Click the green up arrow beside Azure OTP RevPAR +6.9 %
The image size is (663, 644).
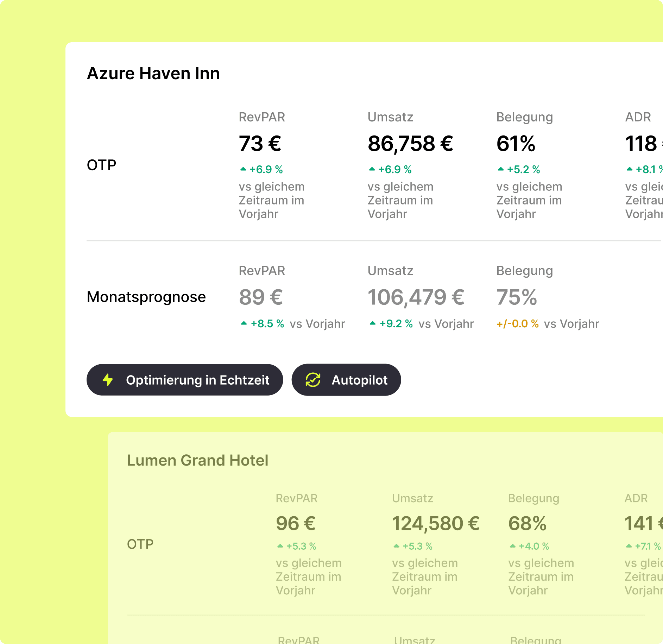pyautogui.click(x=243, y=169)
